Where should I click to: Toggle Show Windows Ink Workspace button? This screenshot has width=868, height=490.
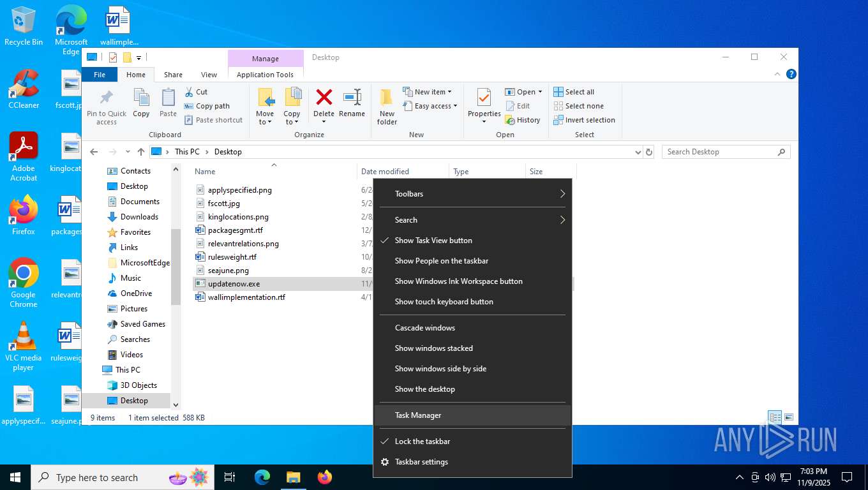pos(473,281)
